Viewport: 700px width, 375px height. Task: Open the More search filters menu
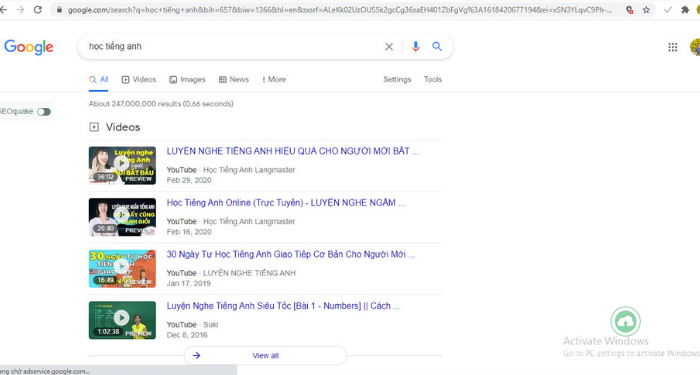coord(274,79)
